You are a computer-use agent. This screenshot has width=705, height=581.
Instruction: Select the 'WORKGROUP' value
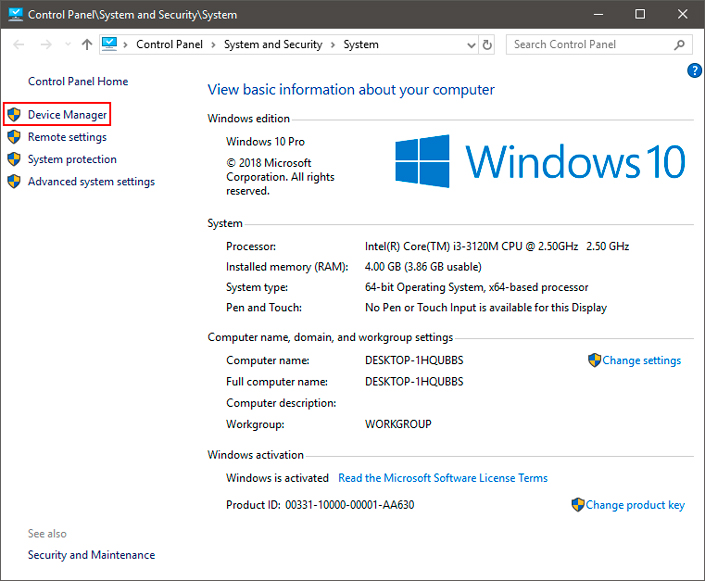(398, 424)
